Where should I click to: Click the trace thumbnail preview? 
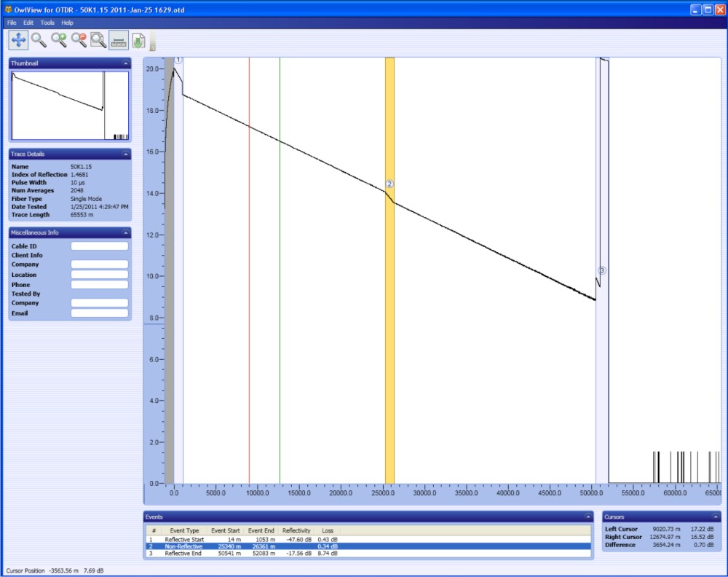coord(70,106)
